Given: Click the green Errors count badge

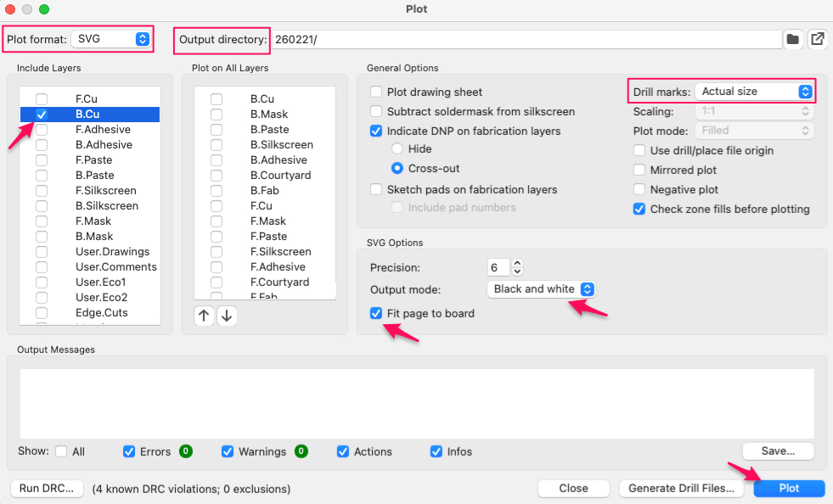Looking at the screenshot, I should (x=185, y=451).
